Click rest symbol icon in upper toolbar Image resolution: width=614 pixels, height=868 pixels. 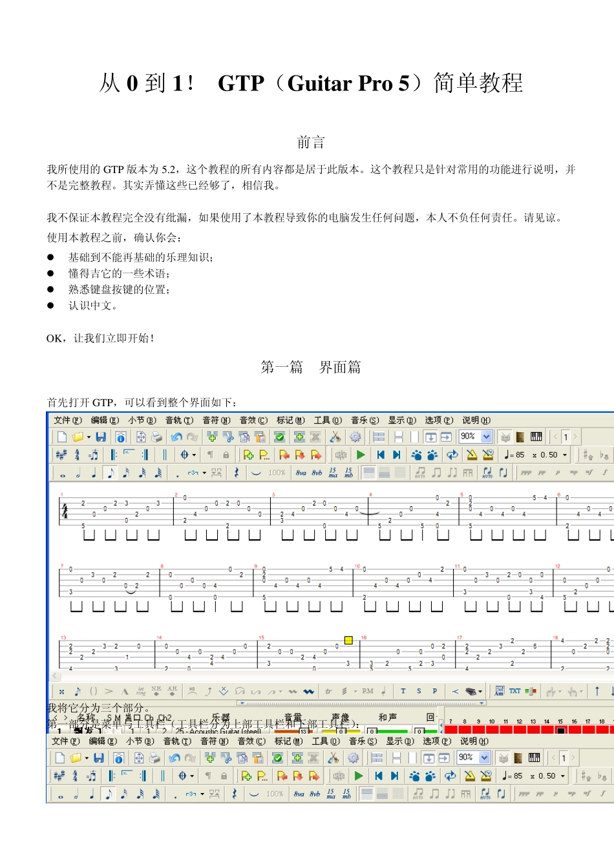[237, 473]
